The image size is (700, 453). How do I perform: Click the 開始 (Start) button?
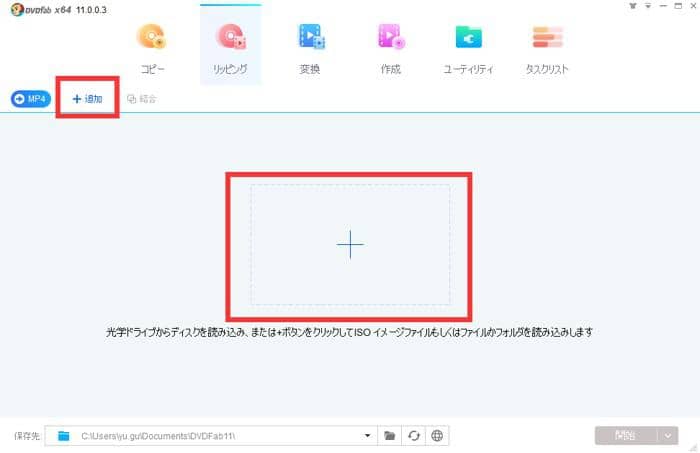click(x=625, y=436)
